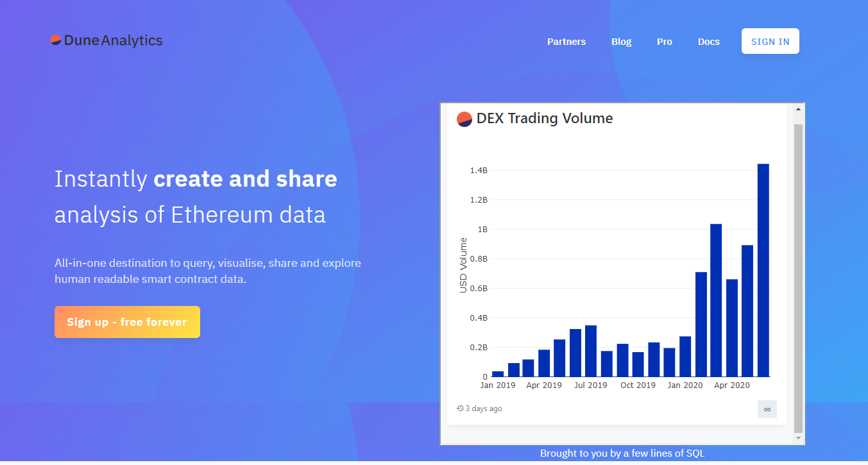The height and width of the screenshot is (465, 868).
Task: Click the 'Instantly create and share' headline line
Action: [x=196, y=179]
